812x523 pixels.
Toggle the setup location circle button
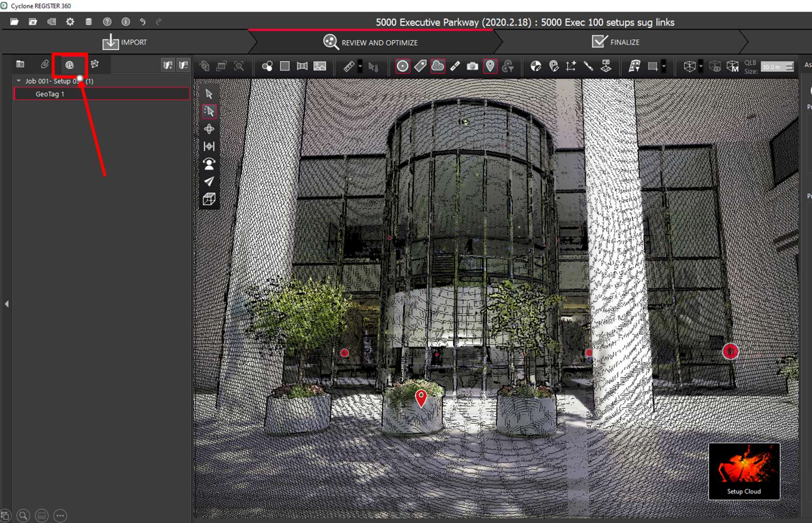click(403, 66)
